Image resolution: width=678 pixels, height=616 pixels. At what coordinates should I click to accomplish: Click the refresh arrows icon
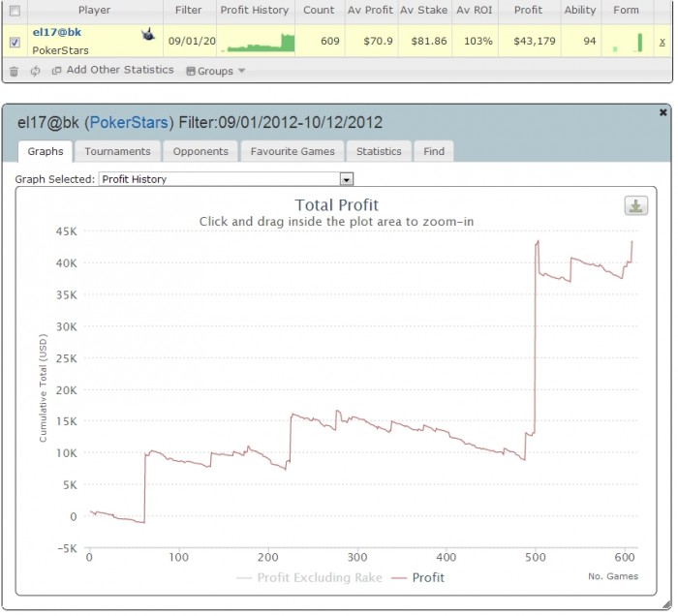[35, 71]
